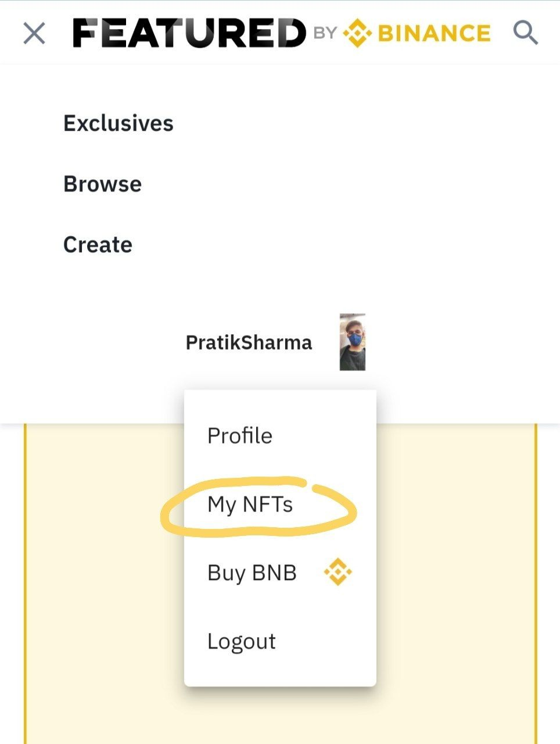The image size is (560, 744).
Task: Click the yellow left border of the panel
Action: pos(25,581)
